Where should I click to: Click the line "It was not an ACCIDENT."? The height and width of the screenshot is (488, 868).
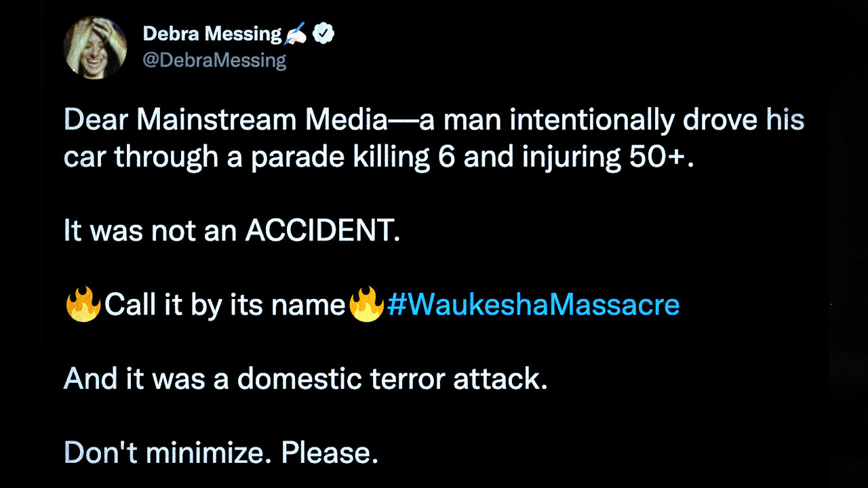click(232, 230)
